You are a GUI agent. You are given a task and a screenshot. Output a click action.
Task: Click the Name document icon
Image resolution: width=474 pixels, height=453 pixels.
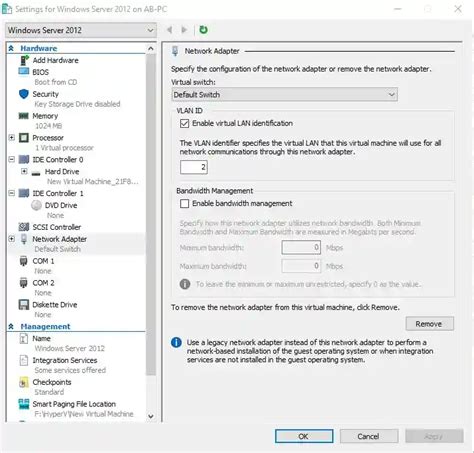[x=24, y=339]
